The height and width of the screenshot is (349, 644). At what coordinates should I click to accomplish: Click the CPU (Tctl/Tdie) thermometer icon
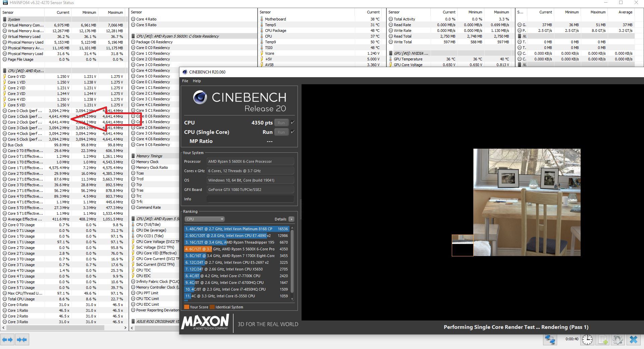pyautogui.click(x=133, y=225)
